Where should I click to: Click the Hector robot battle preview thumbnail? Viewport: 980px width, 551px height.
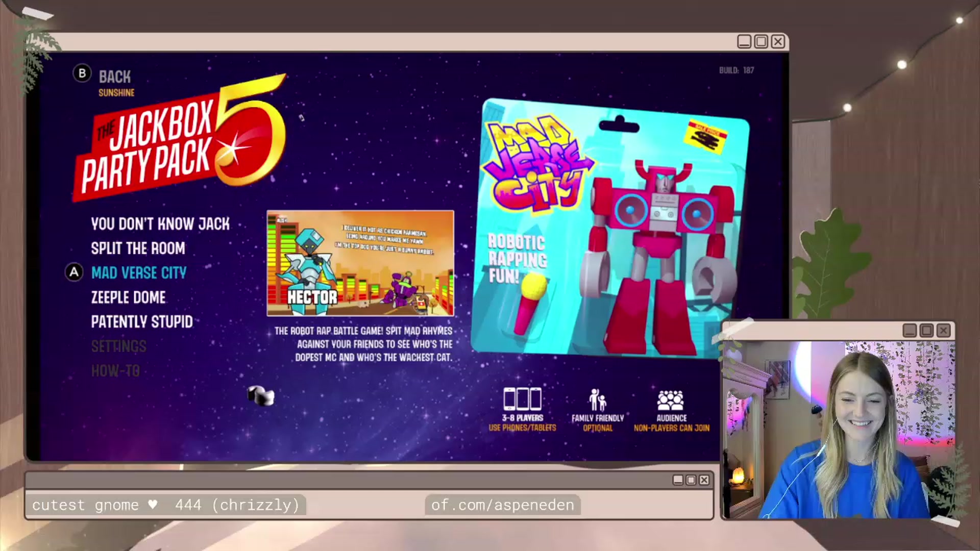pos(360,263)
